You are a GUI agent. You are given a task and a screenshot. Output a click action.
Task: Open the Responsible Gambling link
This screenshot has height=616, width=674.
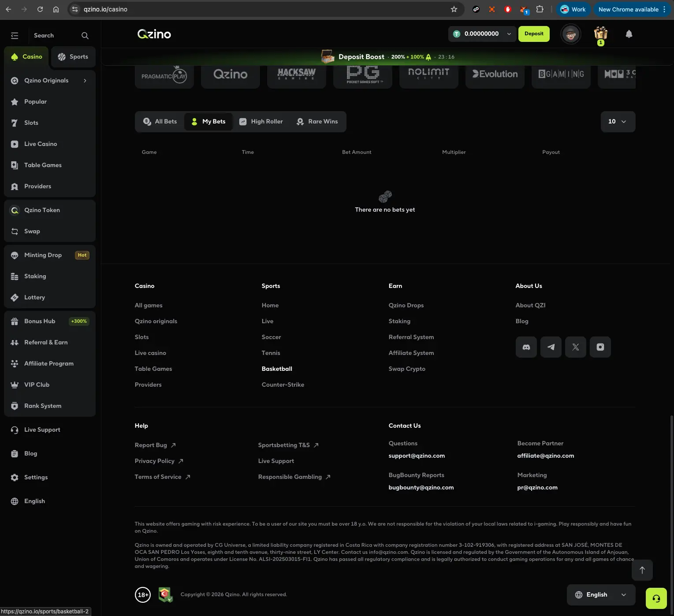[294, 477]
